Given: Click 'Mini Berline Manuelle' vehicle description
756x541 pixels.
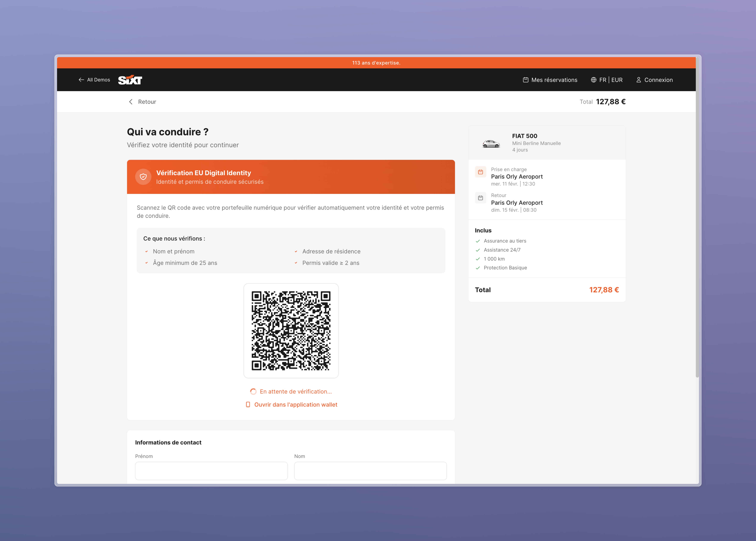Looking at the screenshot, I should 536,143.
